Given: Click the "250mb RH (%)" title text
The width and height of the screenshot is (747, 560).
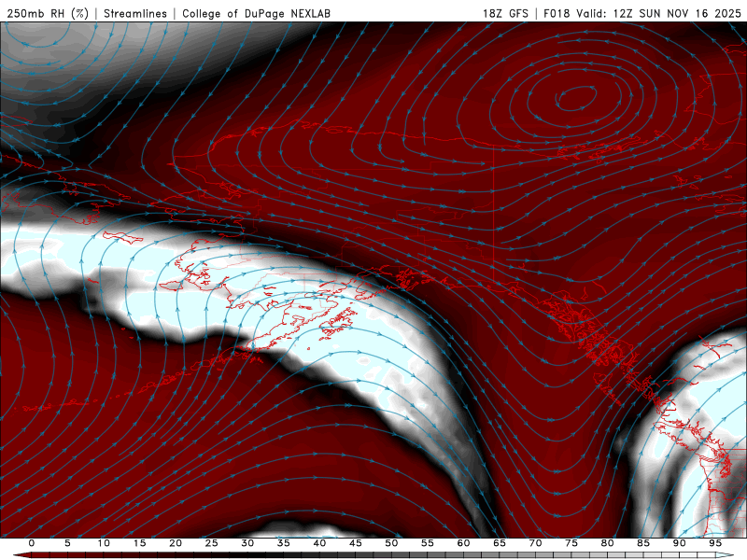Looking at the screenshot, I should [x=48, y=13].
